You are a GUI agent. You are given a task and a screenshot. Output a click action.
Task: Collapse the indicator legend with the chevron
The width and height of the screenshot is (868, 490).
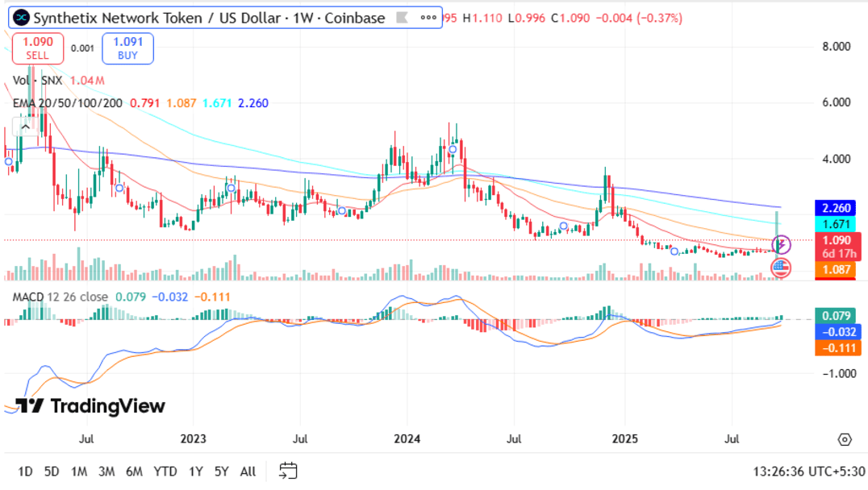[26, 127]
